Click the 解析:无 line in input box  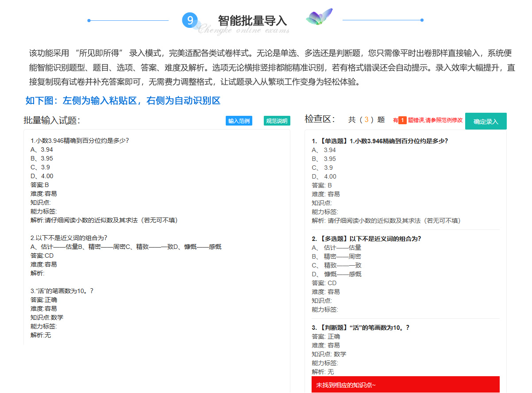click(41, 335)
